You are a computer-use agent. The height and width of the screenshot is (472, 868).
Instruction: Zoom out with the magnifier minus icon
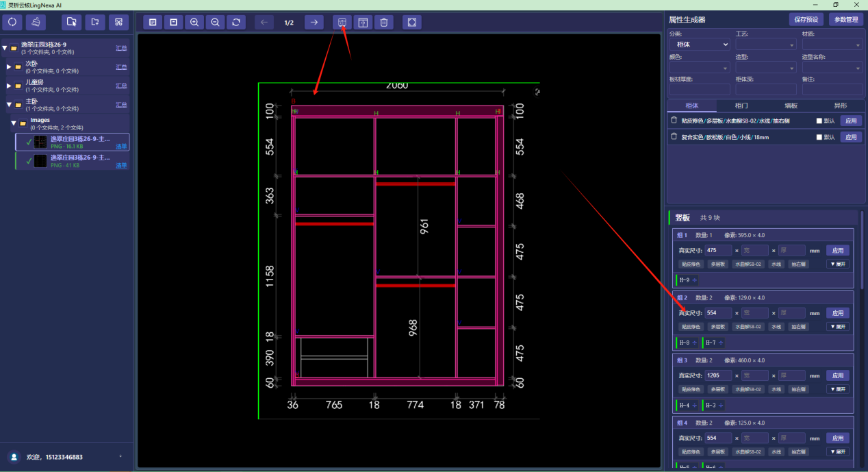pos(216,23)
